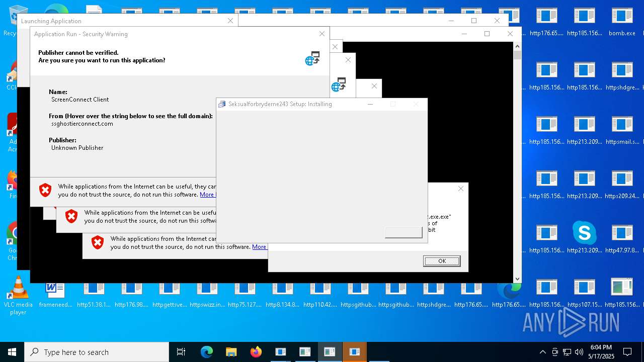Select the VLC media player desktop icon
This screenshot has width=644, height=362.
point(18,296)
